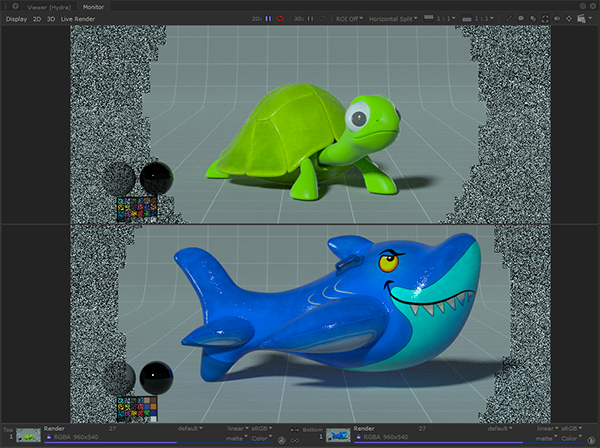Click the top Render turtle thumbnail

coord(29,435)
